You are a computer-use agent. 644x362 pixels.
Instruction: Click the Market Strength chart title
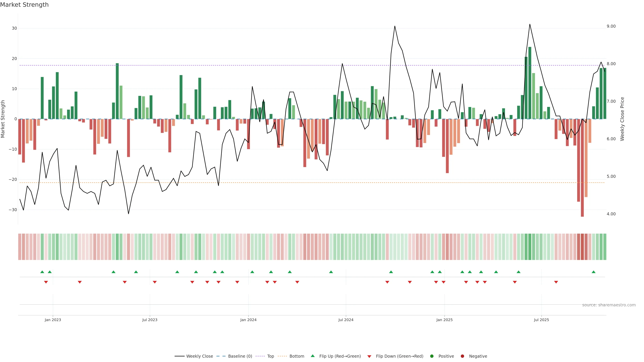point(24,5)
